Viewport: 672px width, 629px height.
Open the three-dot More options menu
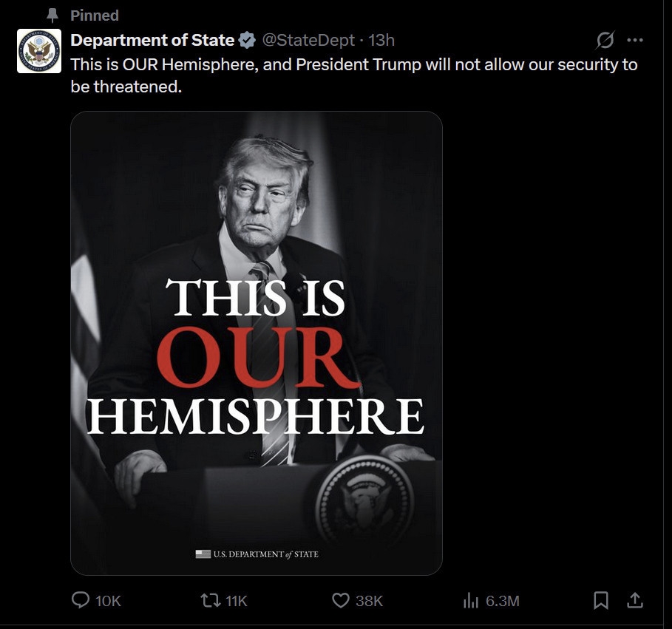point(634,40)
